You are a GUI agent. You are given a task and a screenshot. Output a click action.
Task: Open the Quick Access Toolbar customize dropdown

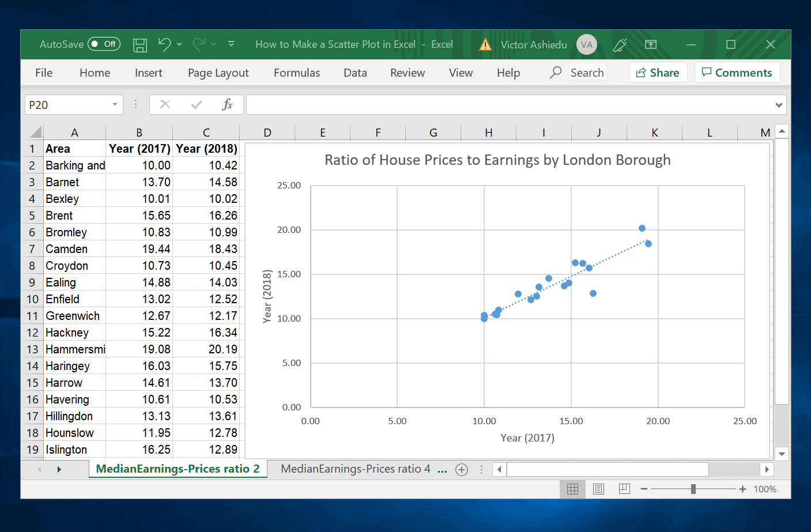pyautogui.click(x=231, y=44)
